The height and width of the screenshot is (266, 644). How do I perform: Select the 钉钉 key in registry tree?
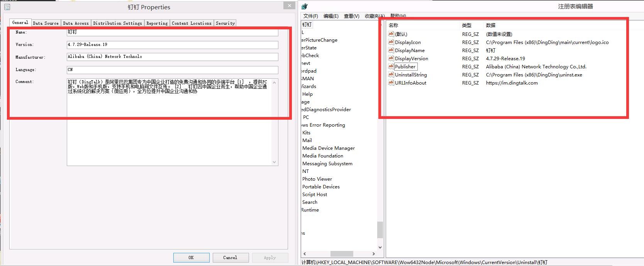[307, 25]
